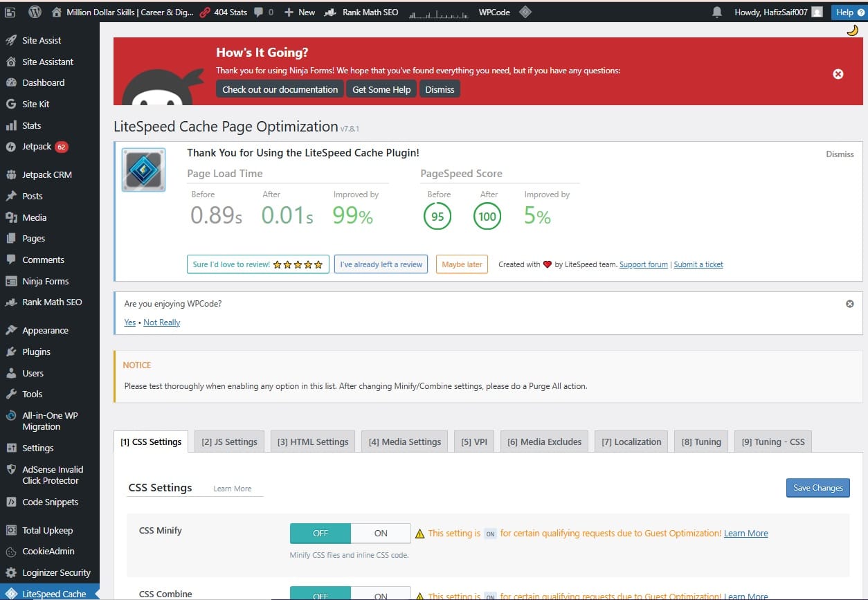Click I've already left a review button
Image resolution: width=868 pixels, height=600 pixels.
pyautogui.click(x=381, y=264)
